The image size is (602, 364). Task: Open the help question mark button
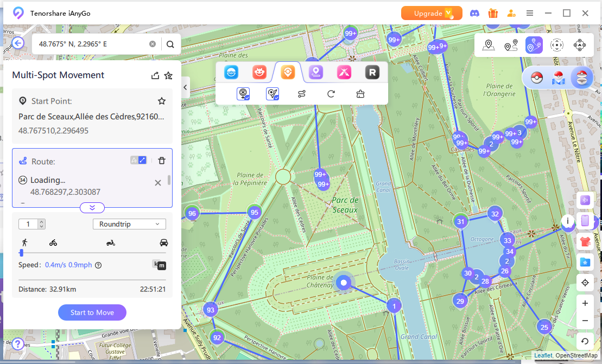pos(18,344)
